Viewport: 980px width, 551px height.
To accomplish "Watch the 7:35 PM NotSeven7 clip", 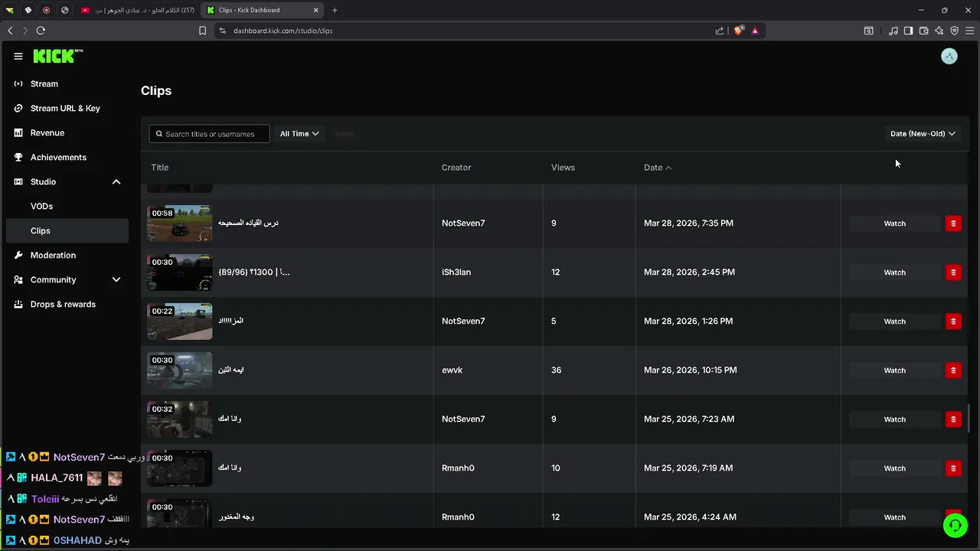I will [894, 223].
